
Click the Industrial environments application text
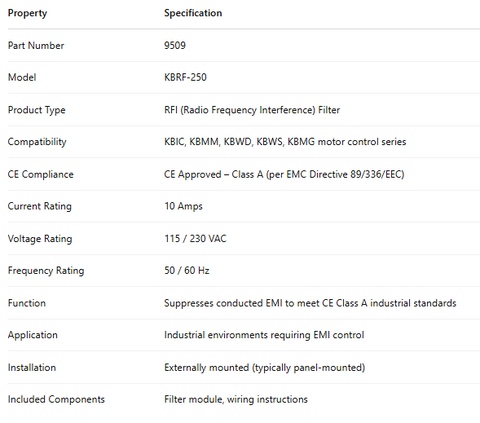point(264,335)
